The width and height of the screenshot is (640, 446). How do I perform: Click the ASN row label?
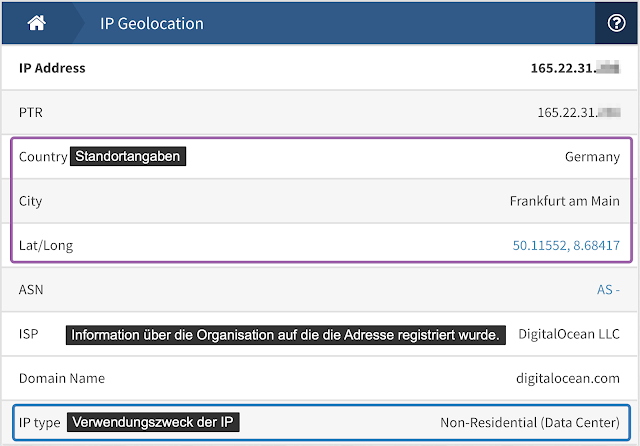[x=31, y=289]
